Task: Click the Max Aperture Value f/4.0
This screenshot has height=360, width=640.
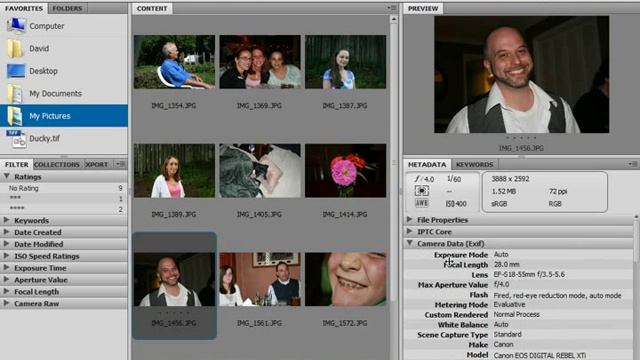Action: coord(501,284)
